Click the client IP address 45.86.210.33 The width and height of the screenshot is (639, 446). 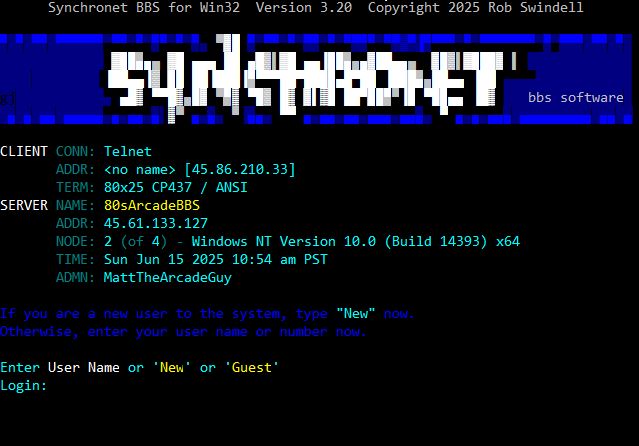click(x=240, y=169)
